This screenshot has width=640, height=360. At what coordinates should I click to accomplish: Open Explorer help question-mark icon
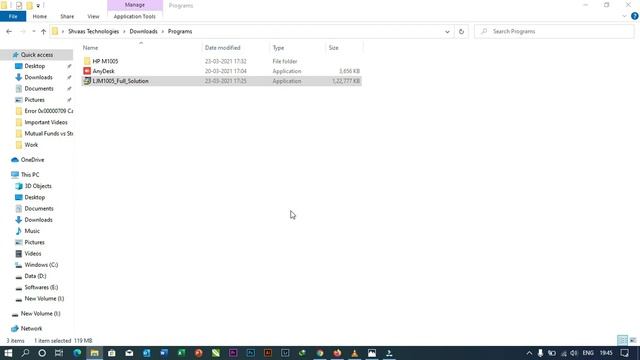pos(634,16)
